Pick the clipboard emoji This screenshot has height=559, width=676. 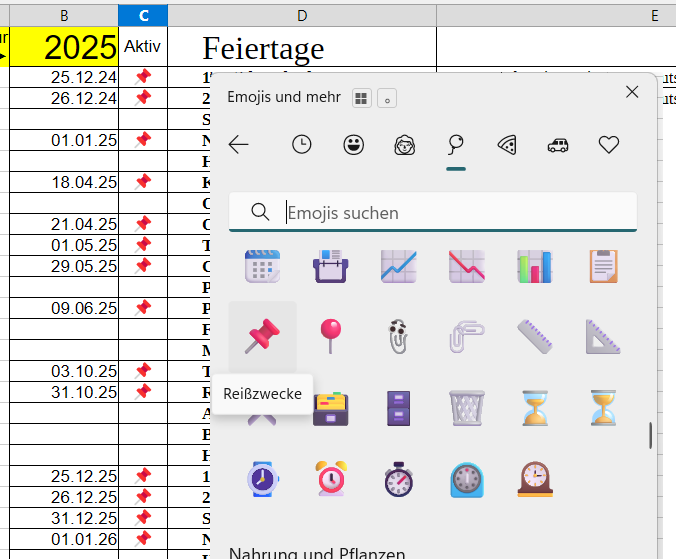point(603,266)
